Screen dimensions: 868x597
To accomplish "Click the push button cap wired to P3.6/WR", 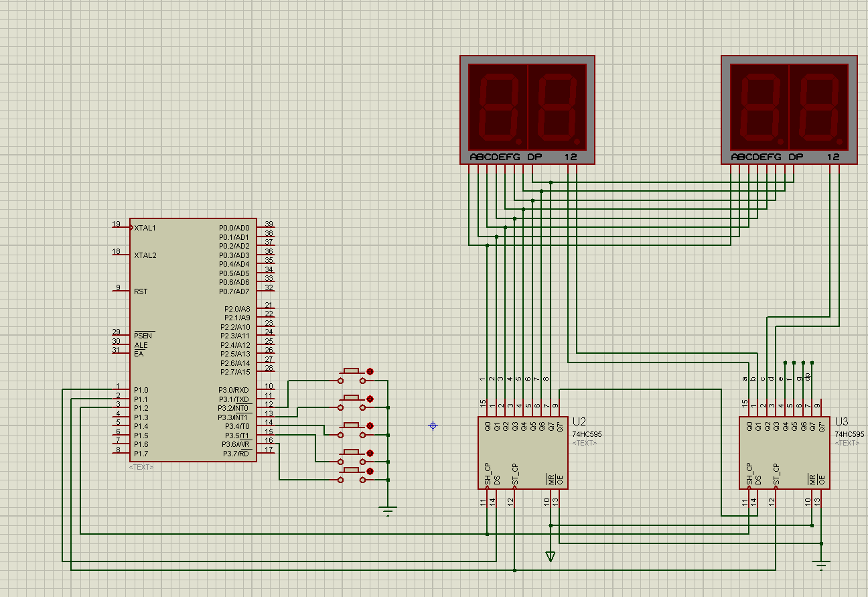I will click(x=352, y=471).
